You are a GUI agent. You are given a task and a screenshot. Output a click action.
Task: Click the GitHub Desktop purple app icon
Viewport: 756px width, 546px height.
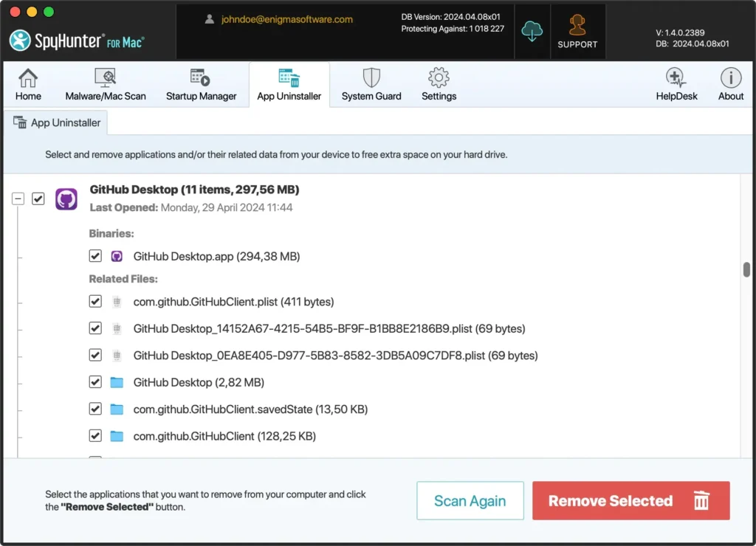[66, 199]
